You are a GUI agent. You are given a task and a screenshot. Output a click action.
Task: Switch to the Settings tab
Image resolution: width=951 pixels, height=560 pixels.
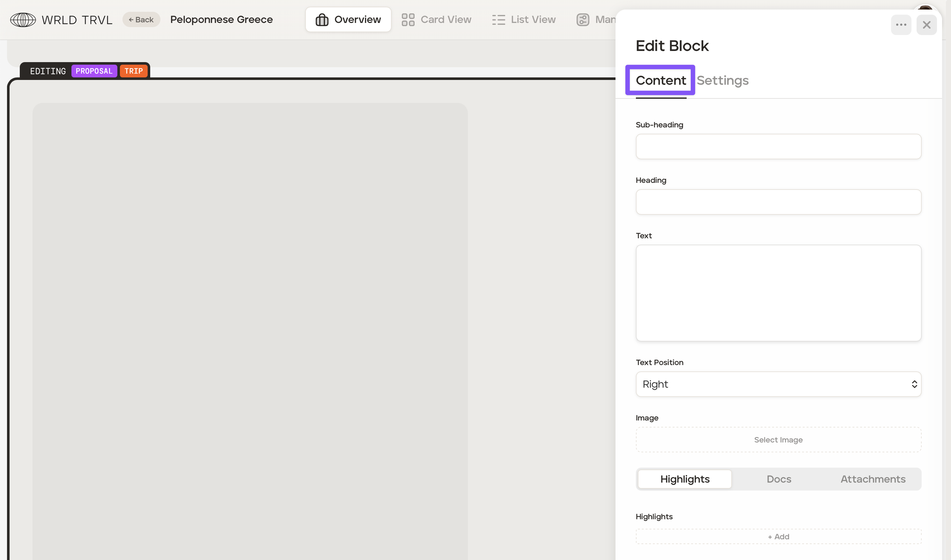[722, 80]
